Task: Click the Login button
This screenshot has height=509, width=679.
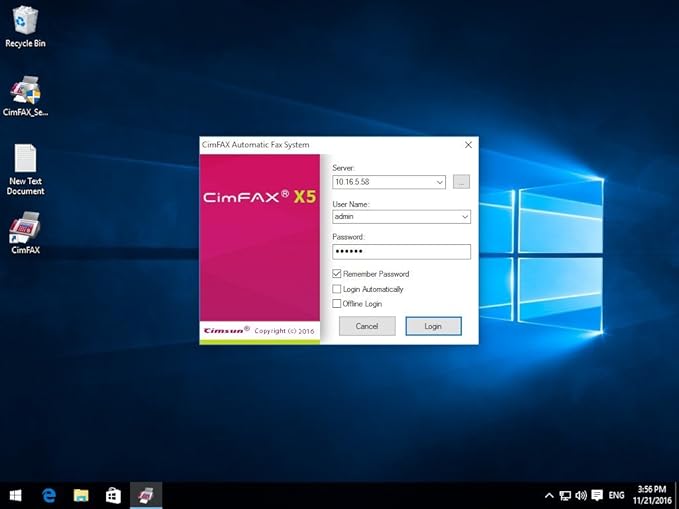Action: (x=433, y=326)
